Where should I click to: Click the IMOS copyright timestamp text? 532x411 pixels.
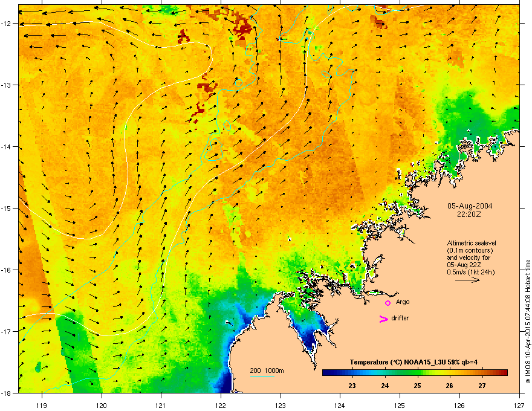point(528,322)
